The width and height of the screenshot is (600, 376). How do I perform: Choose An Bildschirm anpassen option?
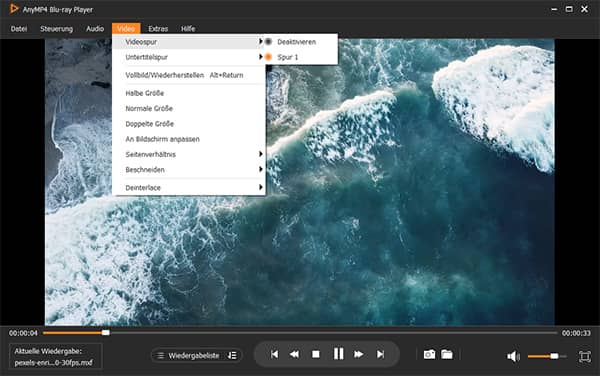coord(189,139)
